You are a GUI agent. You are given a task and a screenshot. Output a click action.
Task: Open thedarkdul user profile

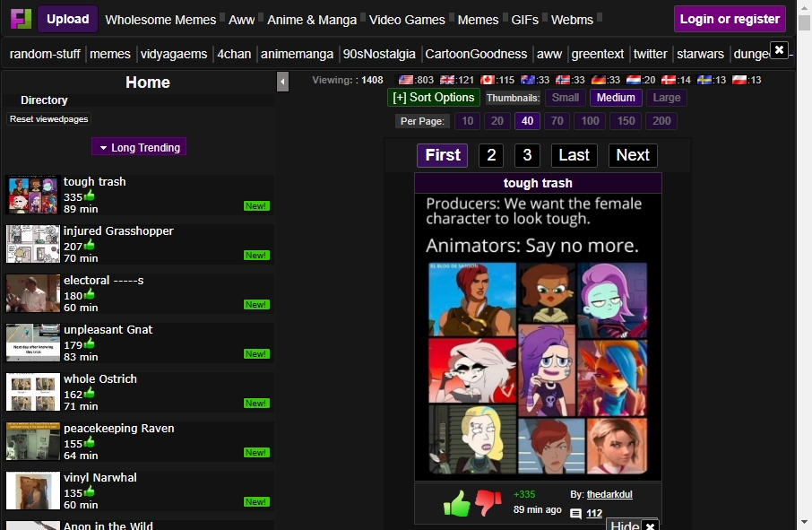coord(609,494)
